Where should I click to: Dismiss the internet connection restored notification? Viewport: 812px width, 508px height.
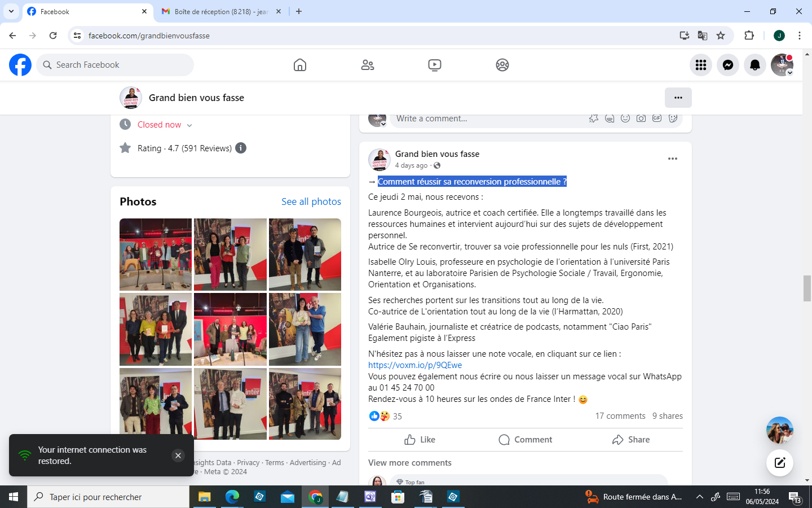[x=178, y=456]
